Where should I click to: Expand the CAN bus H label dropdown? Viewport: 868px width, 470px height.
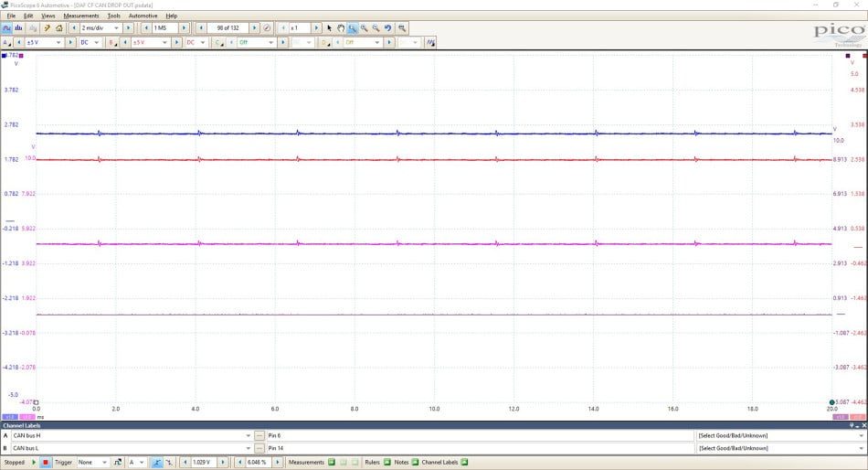[248, 435]
